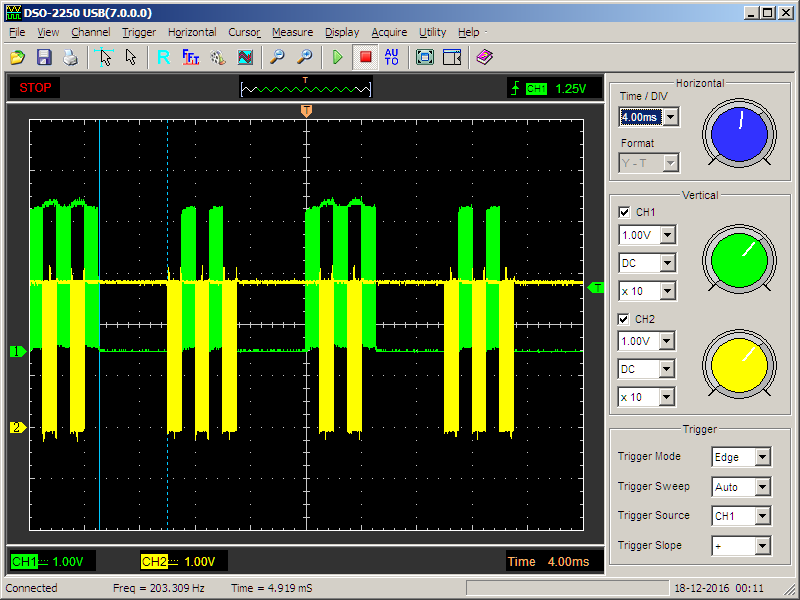Open the Measure menu
The height and width of the screenshot is (600, 800).
[292, 32]
